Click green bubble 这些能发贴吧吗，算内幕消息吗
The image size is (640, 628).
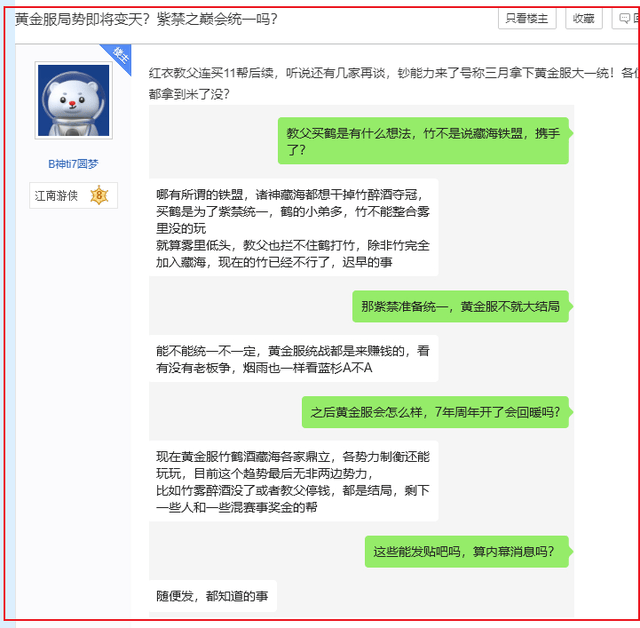(467, 552)
